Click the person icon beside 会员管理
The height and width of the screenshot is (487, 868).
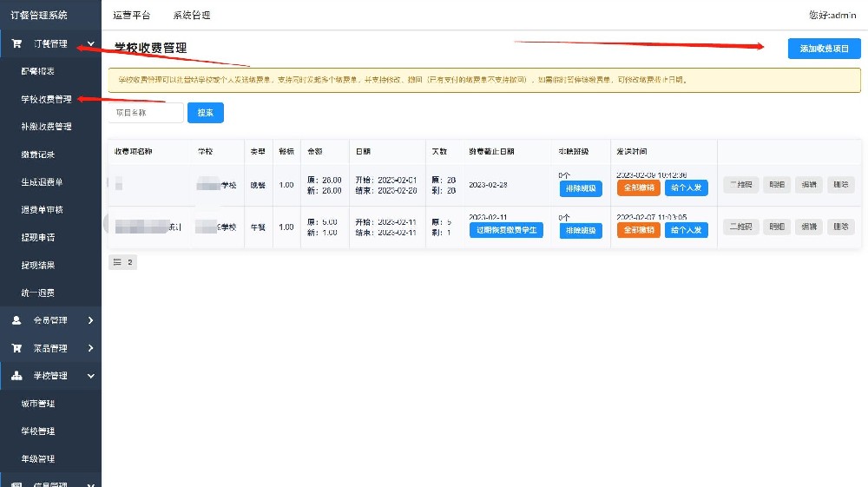(x=16, y=320)
